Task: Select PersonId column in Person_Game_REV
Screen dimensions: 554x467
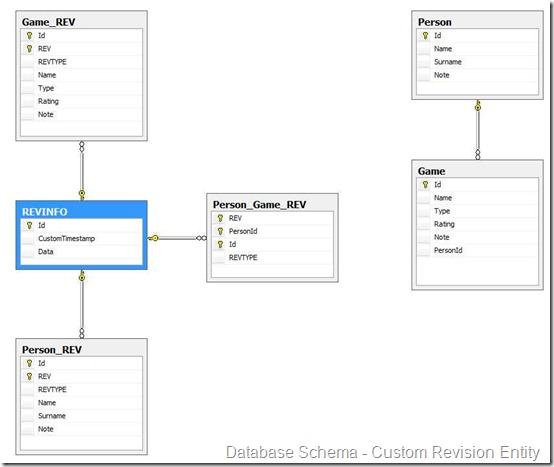Action: pyautogui.click(x=272, y=231)
